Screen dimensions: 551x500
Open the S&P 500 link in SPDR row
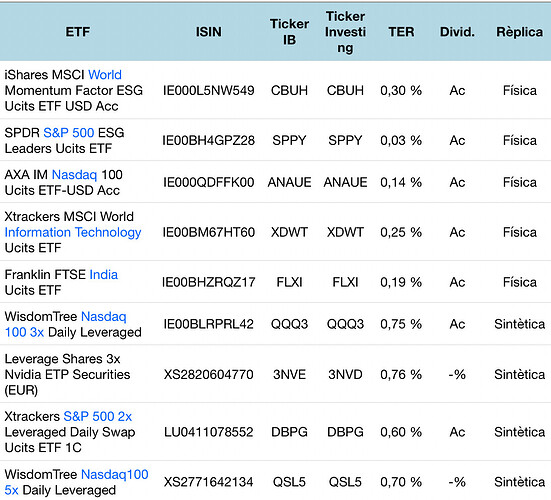click(69, 133)
